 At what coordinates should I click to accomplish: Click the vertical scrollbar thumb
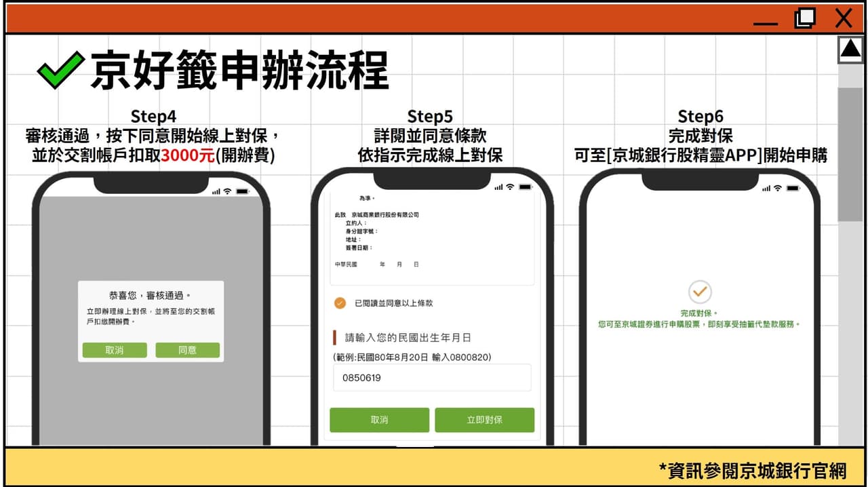[x=850, y=154]
